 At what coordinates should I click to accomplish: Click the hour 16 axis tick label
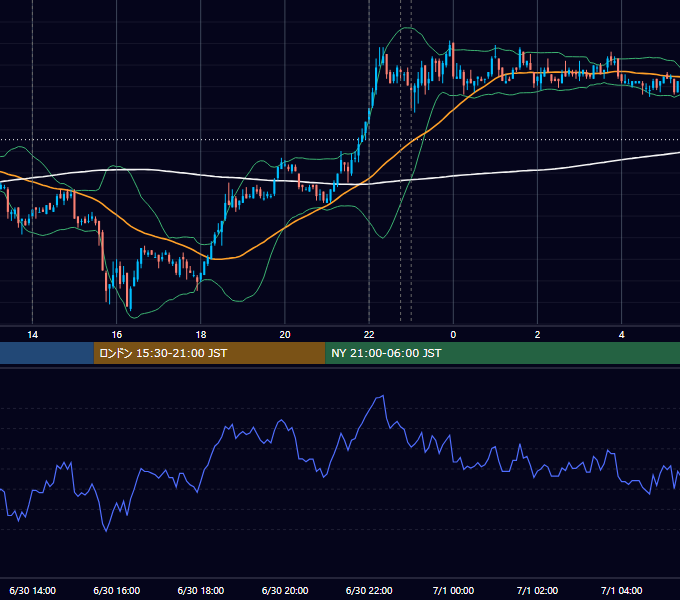[117, 335]
